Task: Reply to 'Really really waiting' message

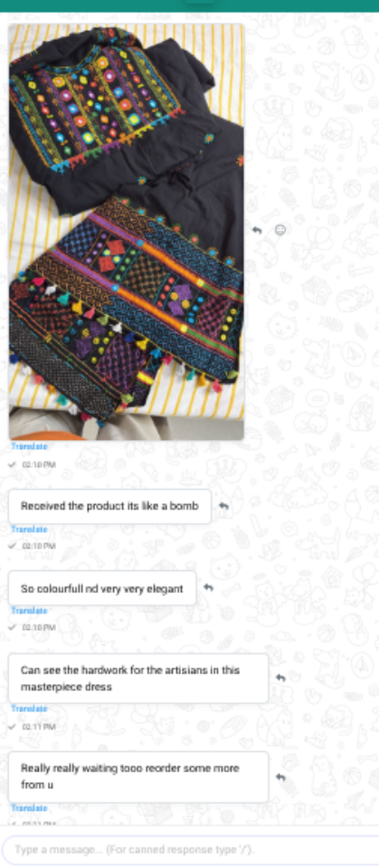Action: 280,777
